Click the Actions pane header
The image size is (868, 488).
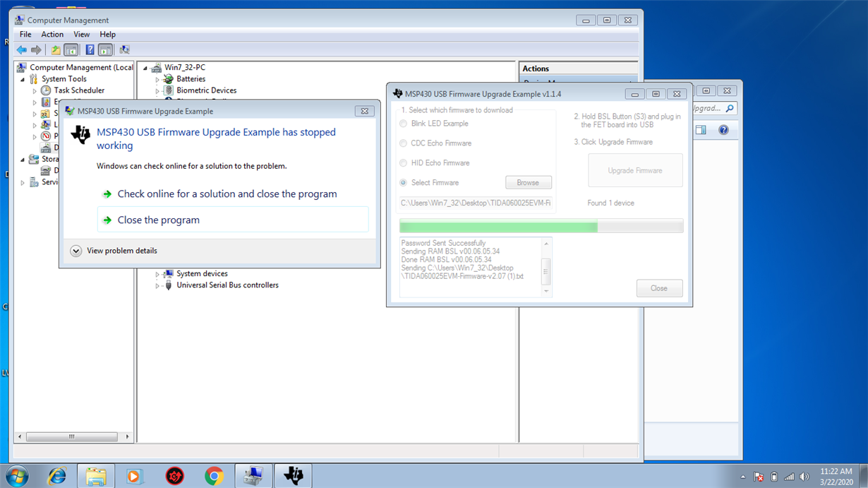tap(579, 69)
